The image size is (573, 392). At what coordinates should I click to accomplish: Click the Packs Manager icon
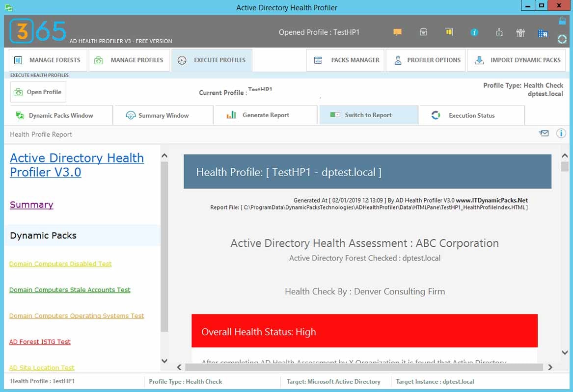[x=318, y=60]
